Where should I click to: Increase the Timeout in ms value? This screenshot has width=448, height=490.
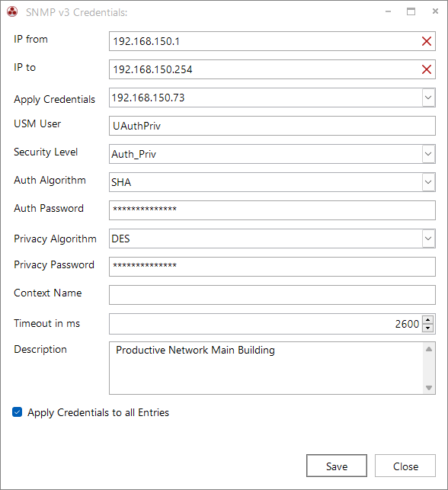427,320
